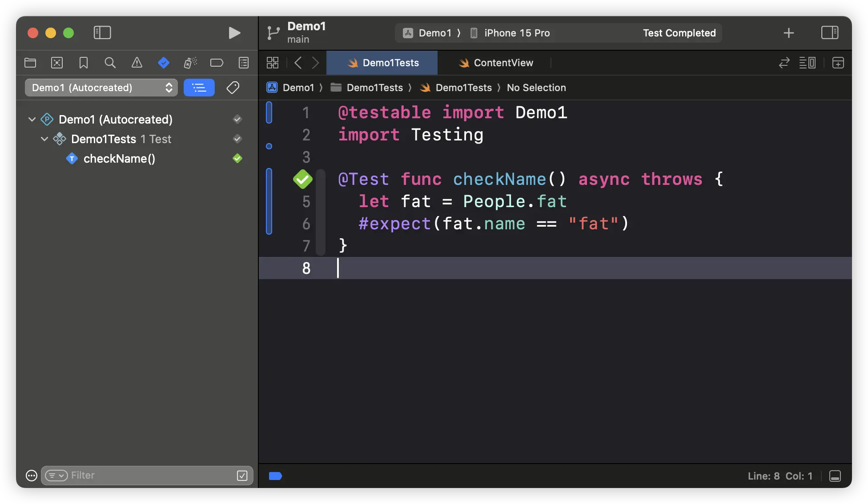Click the Line: 8 Col: 1 indicator
This screenshot has height=504, width=868.
pos(780,476)
